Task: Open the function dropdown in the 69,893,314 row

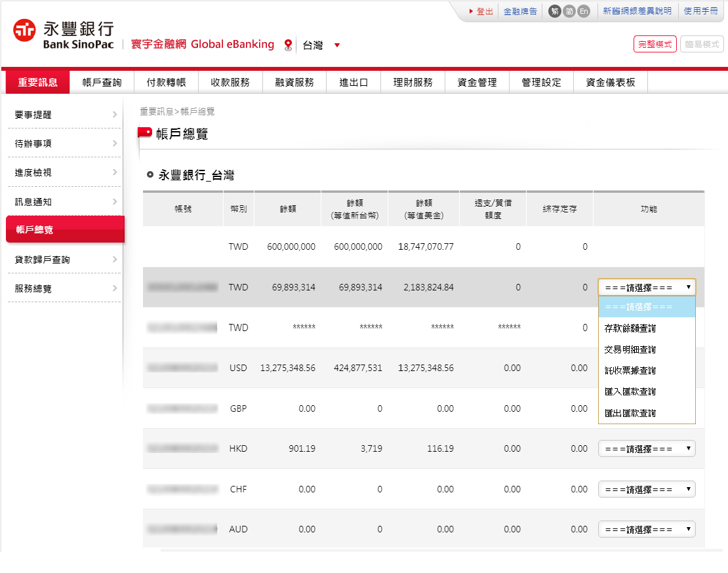Action: (x=647, y=287)
